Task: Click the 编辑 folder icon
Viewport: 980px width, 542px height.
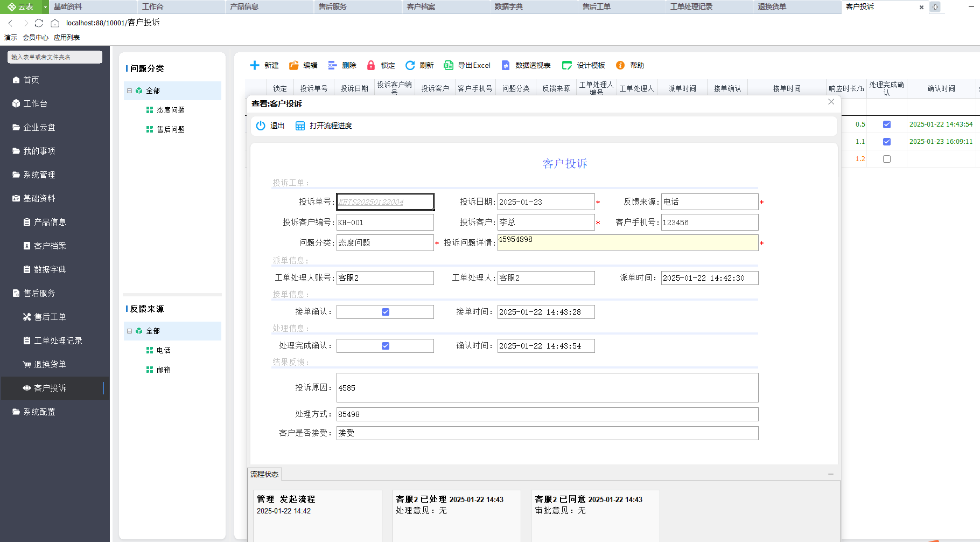Action: click(294, 65)
